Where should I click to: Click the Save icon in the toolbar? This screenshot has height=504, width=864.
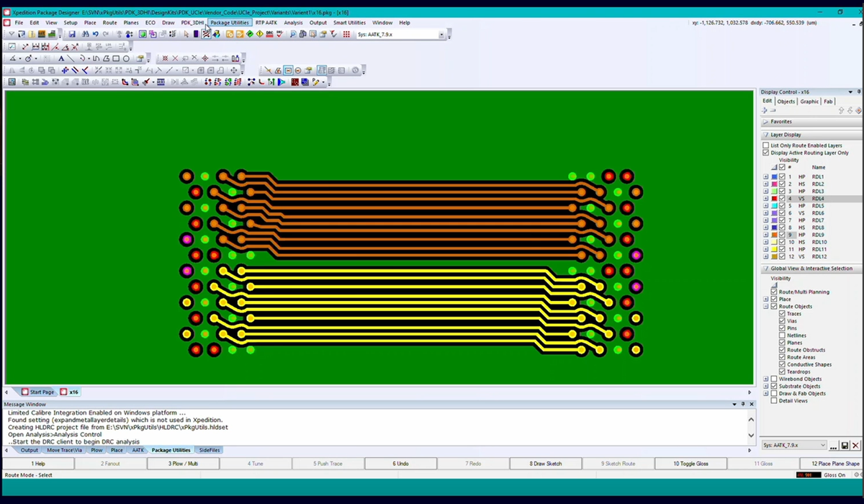[72, 34]
